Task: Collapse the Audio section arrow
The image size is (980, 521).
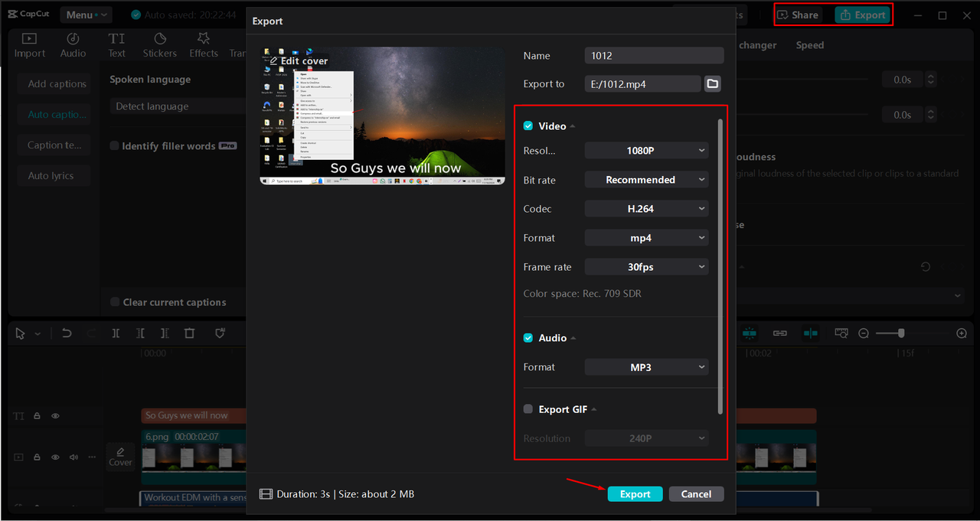Action: tap(573, 338)
